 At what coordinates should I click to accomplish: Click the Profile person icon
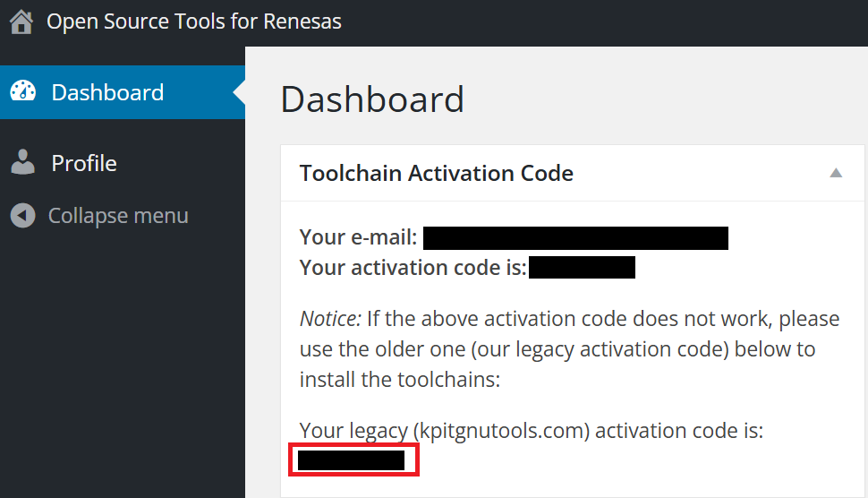22,163
